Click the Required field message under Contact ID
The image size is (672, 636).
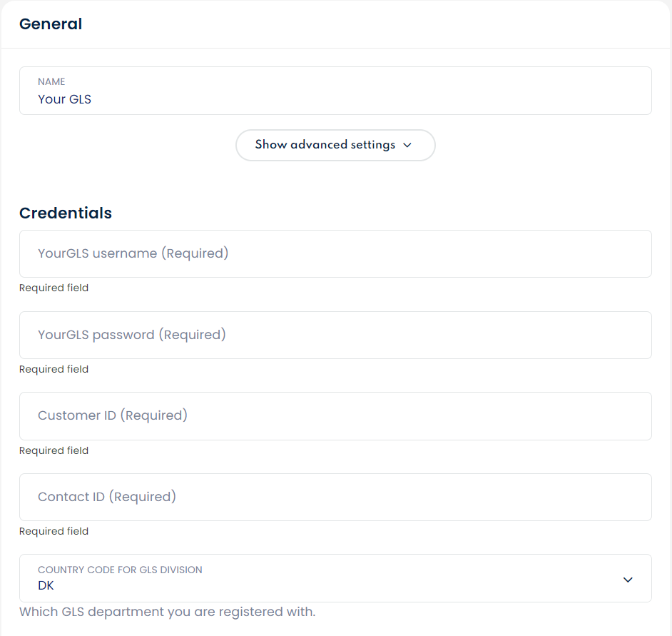click(54, 532)
